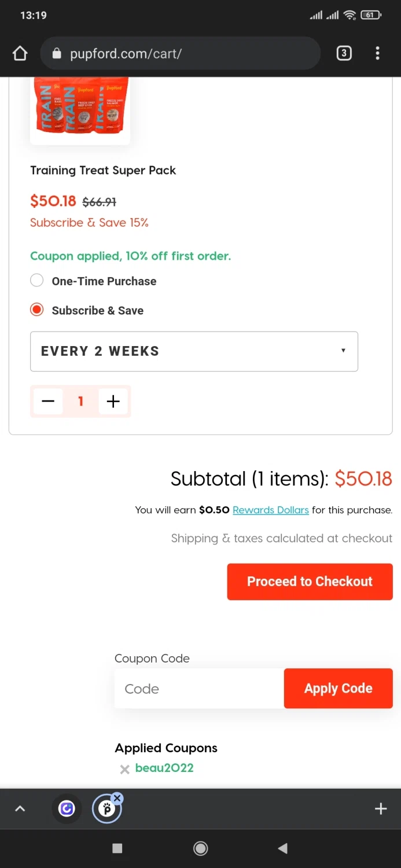Tap the browser home icon
This screenshot has width=401, height=868.
click(20, 54)
